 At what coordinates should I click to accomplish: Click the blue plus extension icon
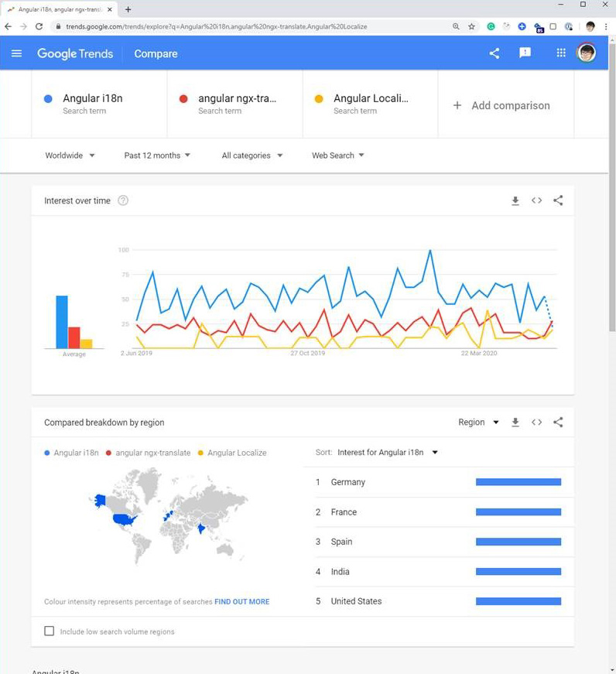pyautogui.click(x=522, y=26)
